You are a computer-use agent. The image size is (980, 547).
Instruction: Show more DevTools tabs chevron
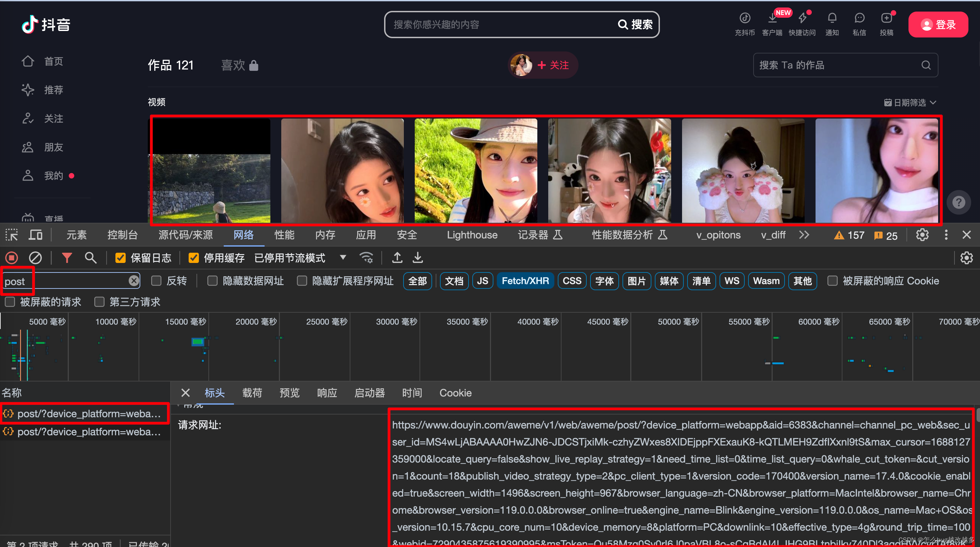[804, 235]
